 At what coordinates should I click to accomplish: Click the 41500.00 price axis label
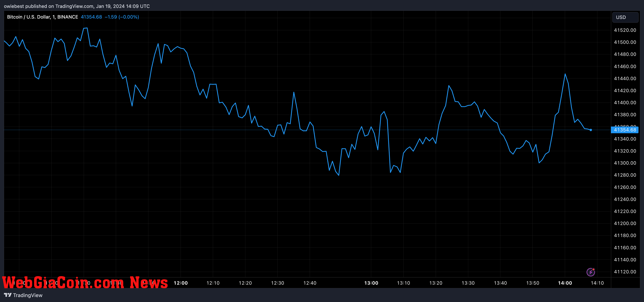pos(625,42)
